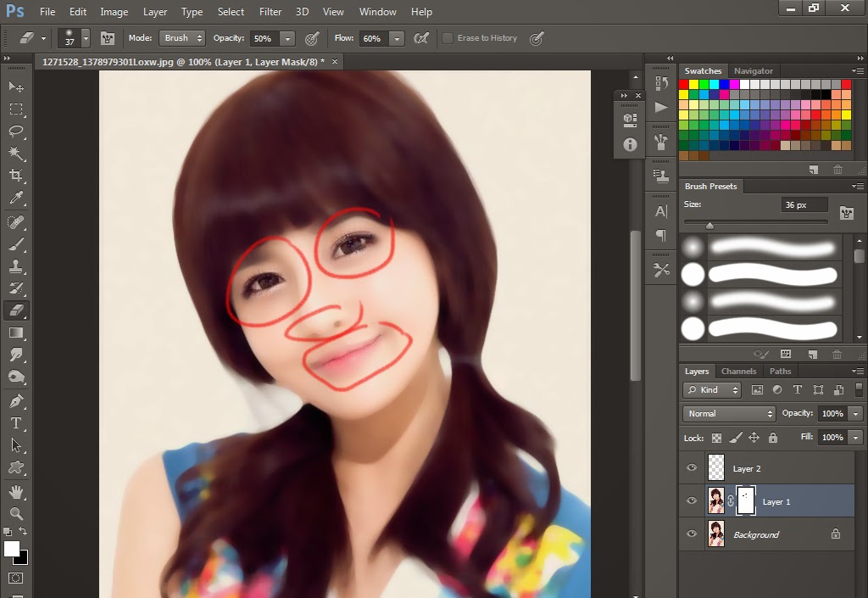Select the Horizontal Type tool
Image resolution: width=868 pixels, height=598 pixels.
tap(16, 422)
